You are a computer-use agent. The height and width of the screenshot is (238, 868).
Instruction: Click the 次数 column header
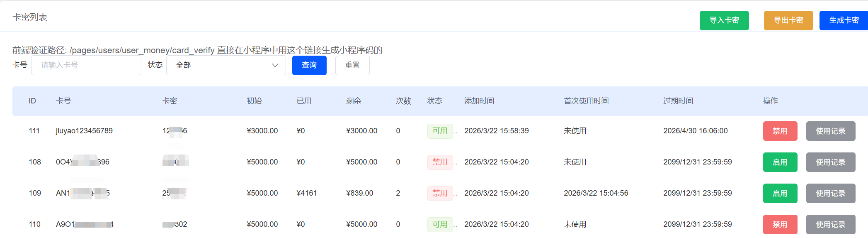click(x=403, y=101)
